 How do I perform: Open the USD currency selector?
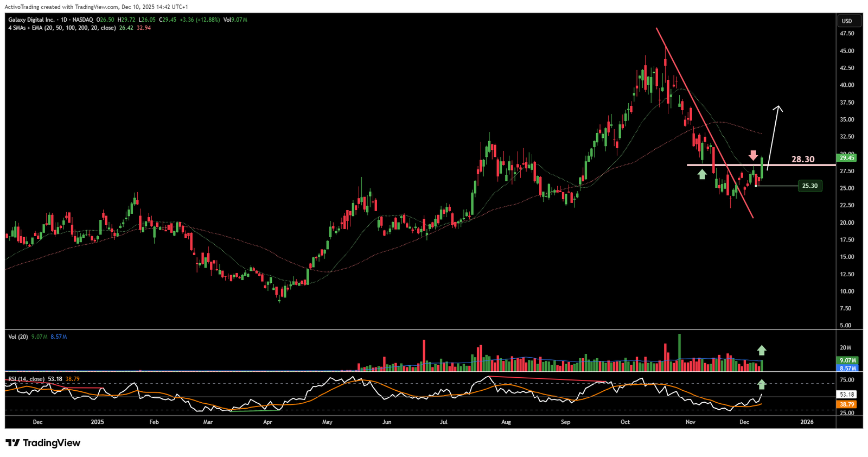846,21
